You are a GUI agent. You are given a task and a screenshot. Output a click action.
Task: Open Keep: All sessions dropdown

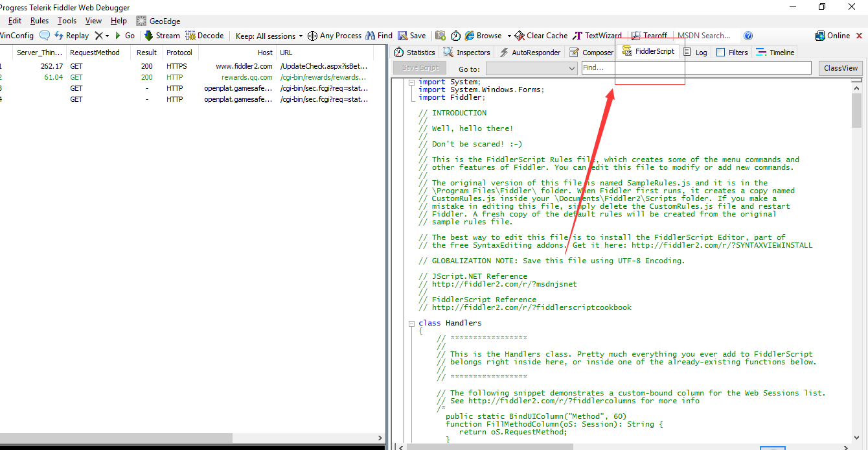(x=269, y=36)
